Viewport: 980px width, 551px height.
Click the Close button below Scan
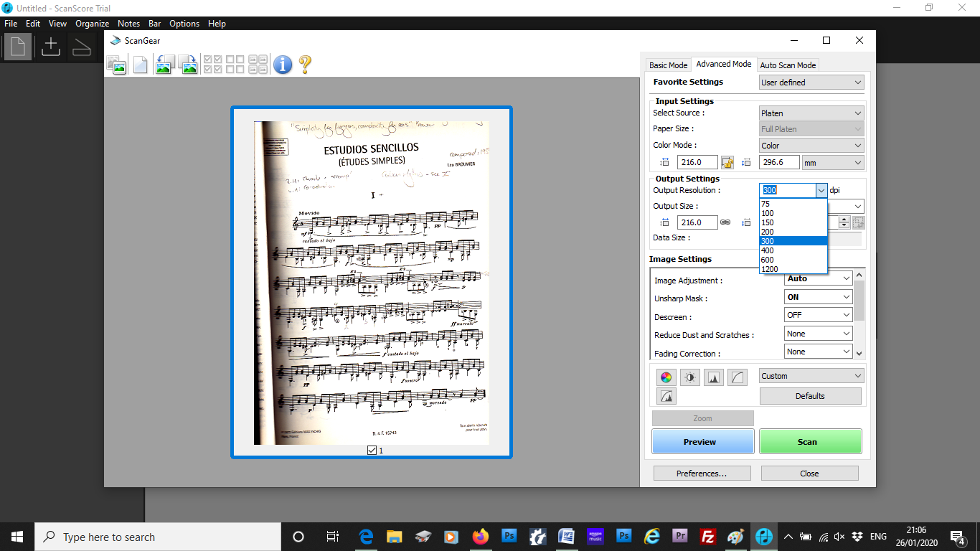click(809, 474)
